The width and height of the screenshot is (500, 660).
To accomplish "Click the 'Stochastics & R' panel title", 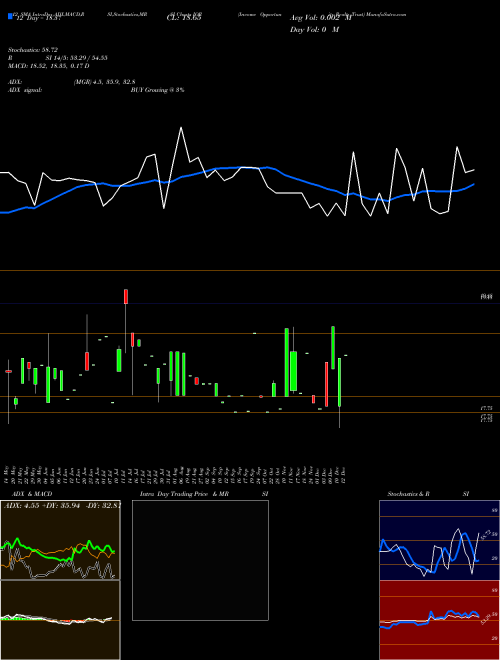I will [409, 494].
